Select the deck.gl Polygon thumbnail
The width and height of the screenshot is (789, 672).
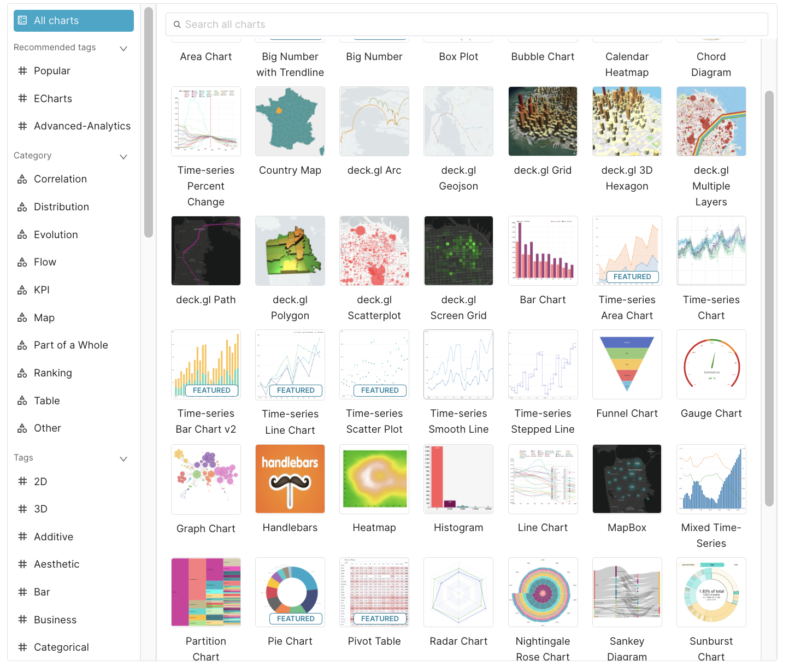coord(290,251)
